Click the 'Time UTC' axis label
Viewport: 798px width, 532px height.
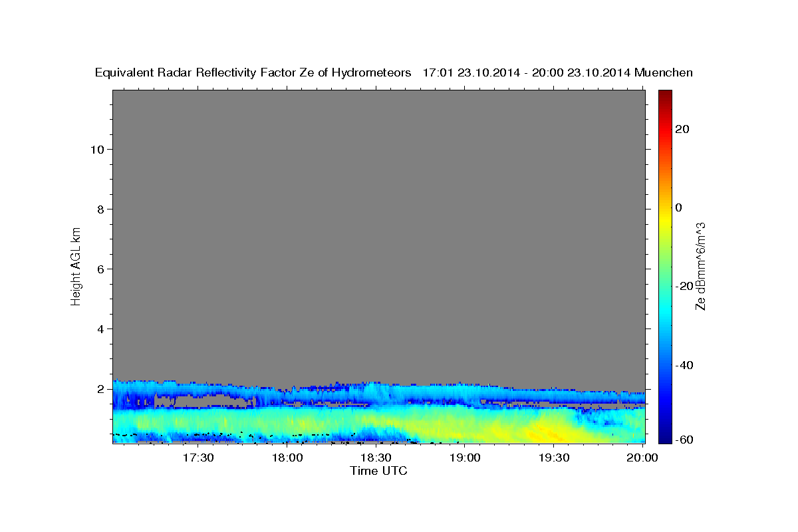click(x=378, y=471)
